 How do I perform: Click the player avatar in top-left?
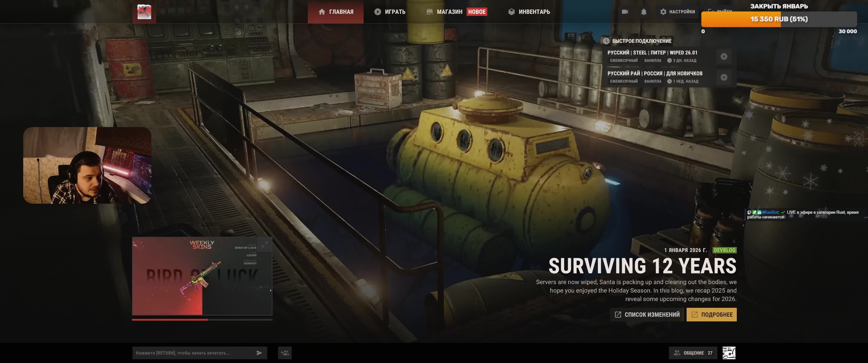click(144, 12)
